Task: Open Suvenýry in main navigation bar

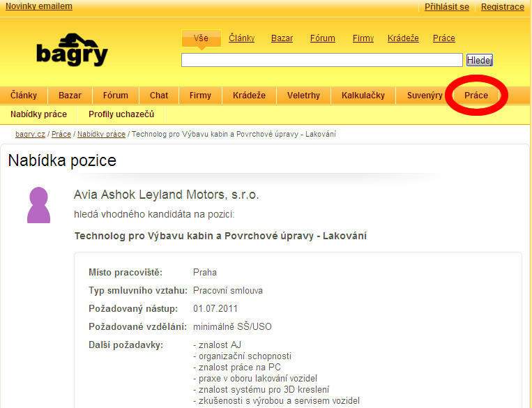Action: [x=425, y=96]
